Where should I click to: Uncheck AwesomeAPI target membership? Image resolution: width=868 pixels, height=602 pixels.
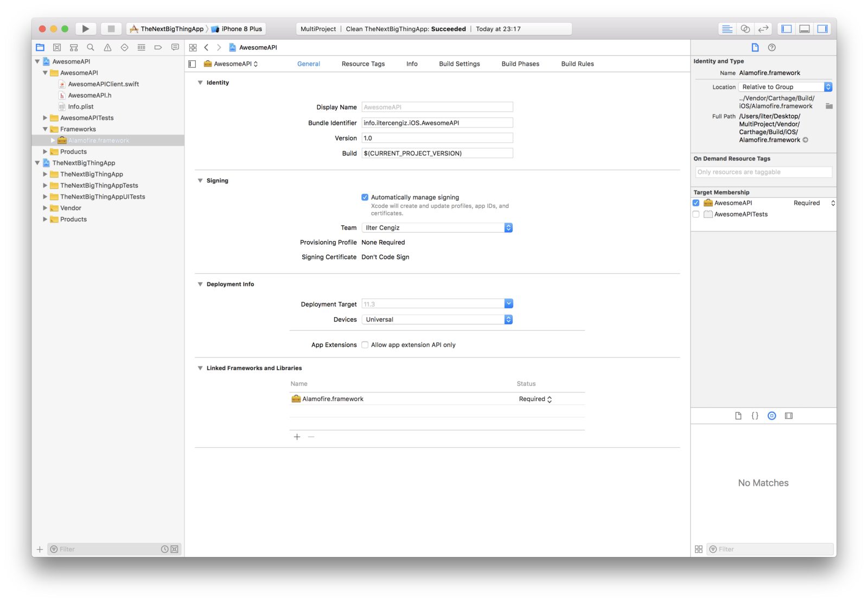click(x=696, y=203)
